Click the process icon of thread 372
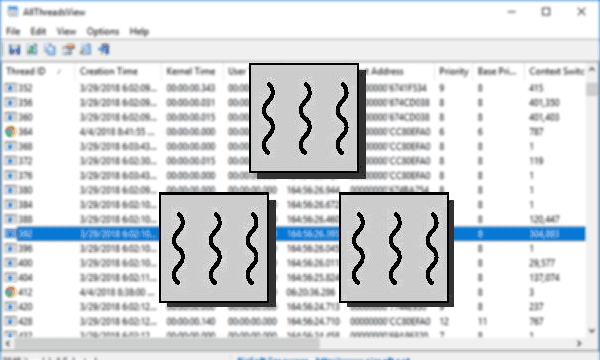Screen dimensions: 600x360 click(11, 161)
